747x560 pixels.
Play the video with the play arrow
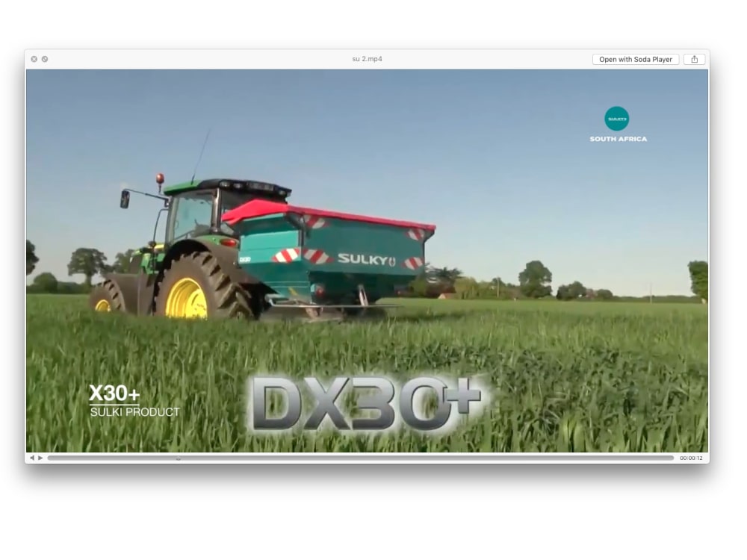40,458
